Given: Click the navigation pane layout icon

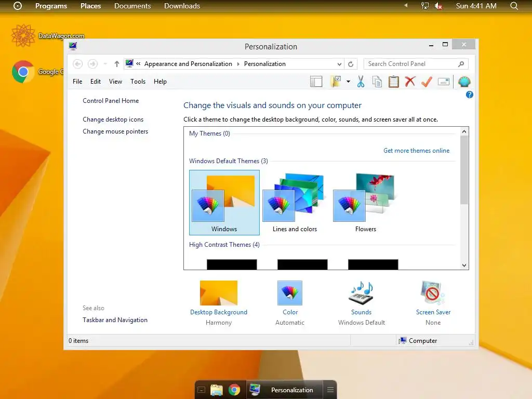Looking at the screenshot, I should click(316, 82).
